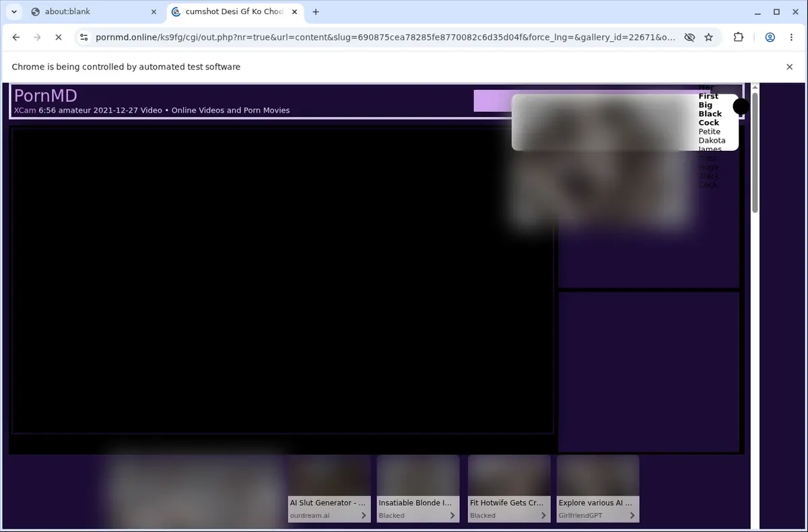The image size is (808, 532).
Task: Stop loading the current page
Action: [x=58, y=38]
